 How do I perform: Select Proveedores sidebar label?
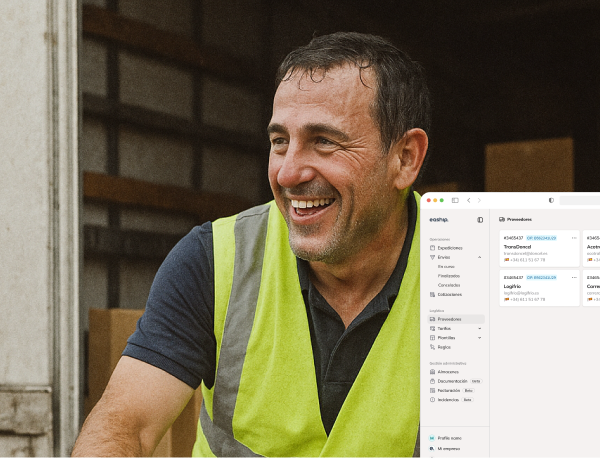[449, 319]
